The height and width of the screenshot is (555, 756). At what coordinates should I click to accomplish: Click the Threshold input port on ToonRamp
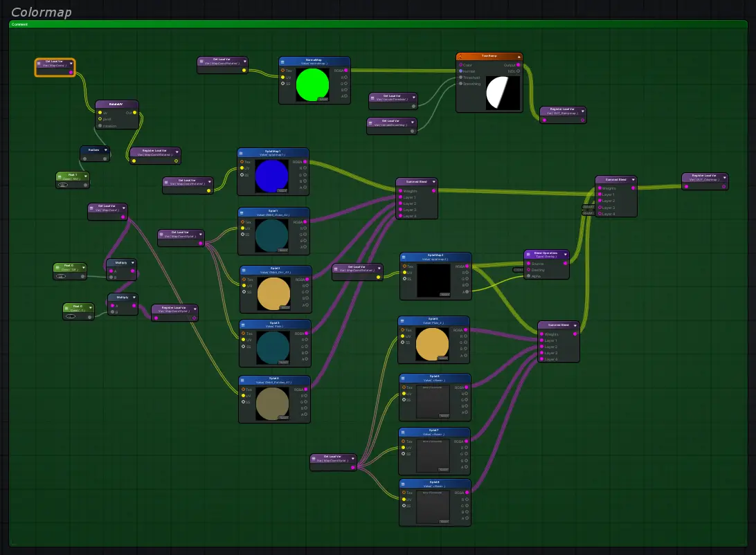coord(460,78)
